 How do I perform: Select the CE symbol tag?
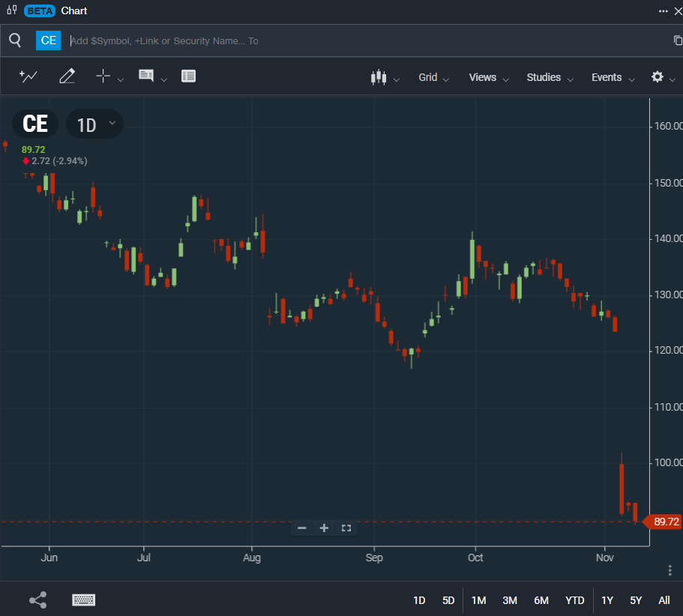(48, 40)
